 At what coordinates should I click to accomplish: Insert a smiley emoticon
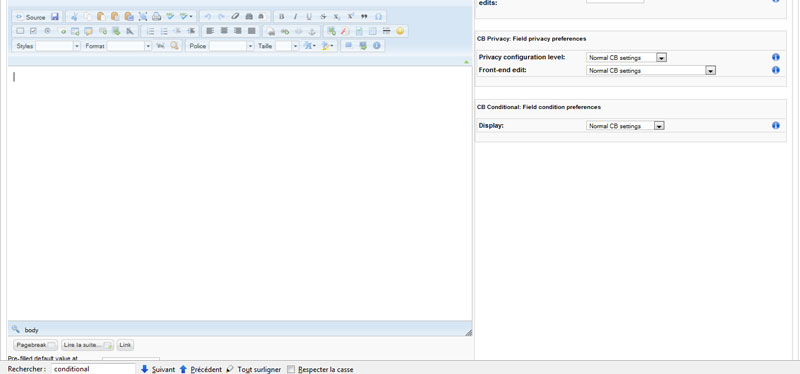[400, 31]
